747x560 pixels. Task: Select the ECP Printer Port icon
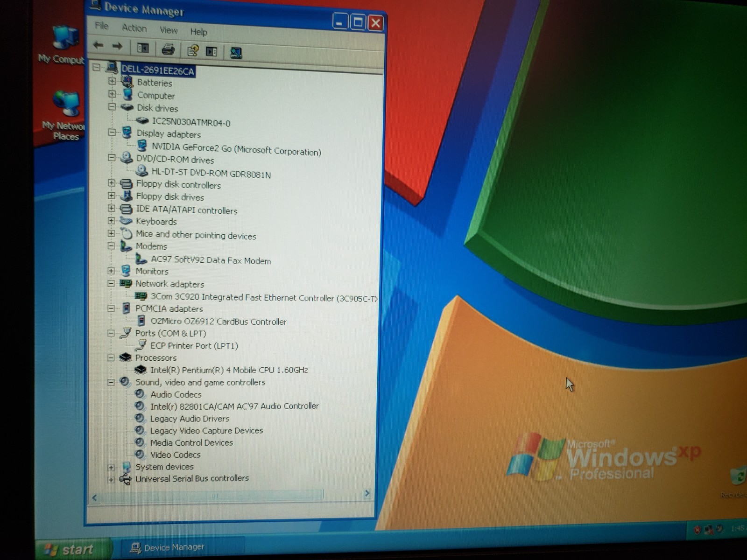(x=140, y=345)
